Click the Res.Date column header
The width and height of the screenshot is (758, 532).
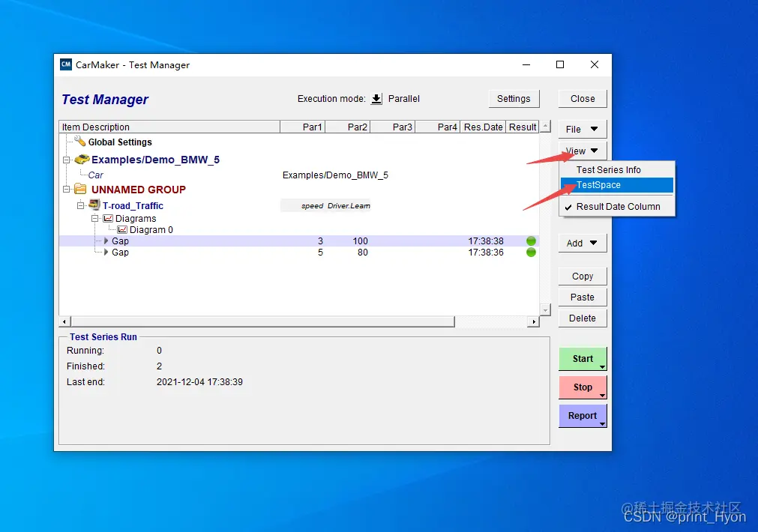point(483,127)
